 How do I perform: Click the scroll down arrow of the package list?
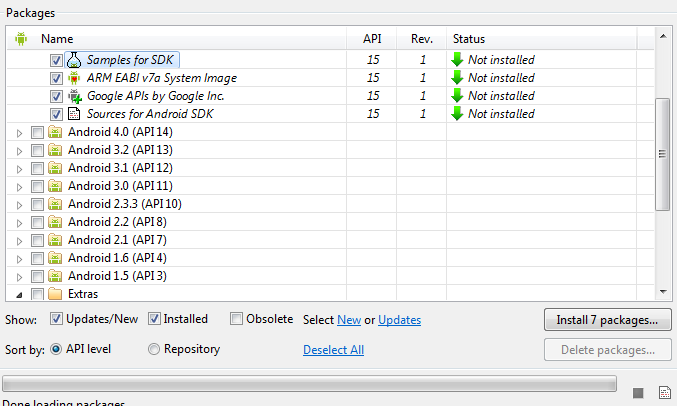[x=663, y=292]
